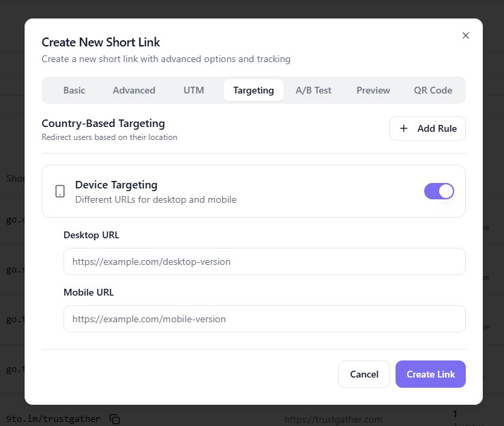Click the Create Link button
504x426 pixels.
(x=430, y=374)
